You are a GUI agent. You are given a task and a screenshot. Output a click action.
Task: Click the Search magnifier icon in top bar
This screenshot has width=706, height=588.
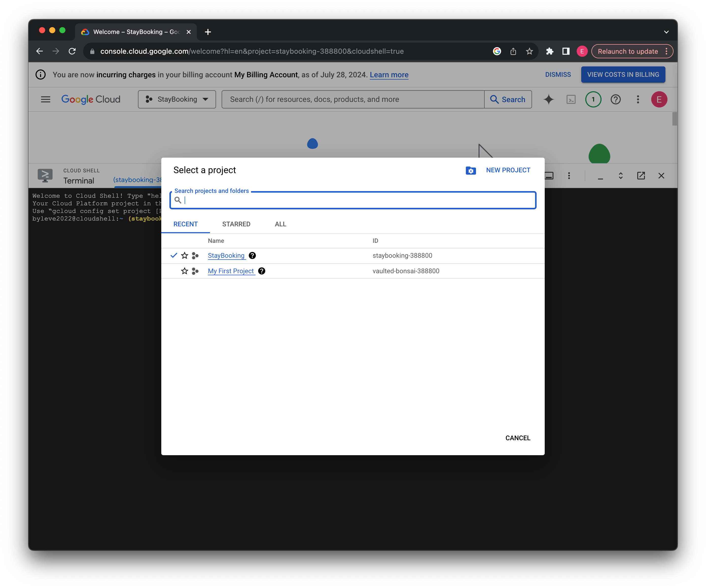495,99
